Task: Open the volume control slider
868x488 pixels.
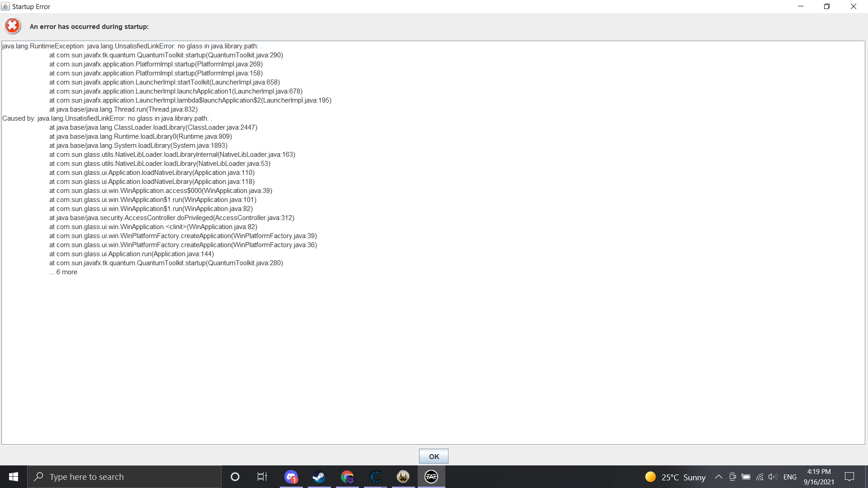Action: 772,477
